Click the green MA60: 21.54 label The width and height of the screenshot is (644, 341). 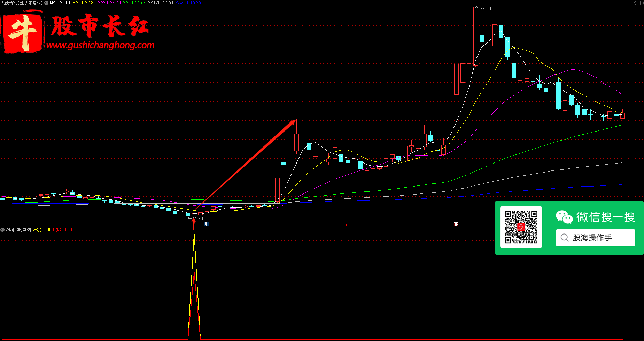tap(134, 3)
